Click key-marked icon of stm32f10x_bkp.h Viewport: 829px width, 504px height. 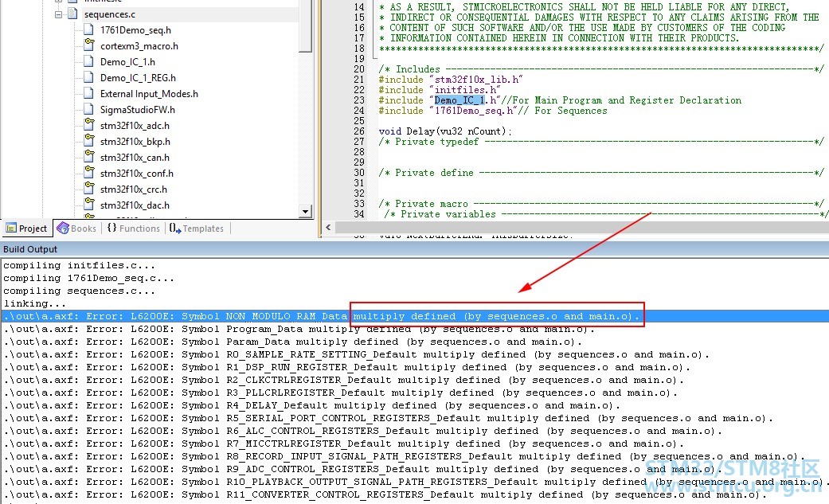pyautogui.click(x=89, y=140)
